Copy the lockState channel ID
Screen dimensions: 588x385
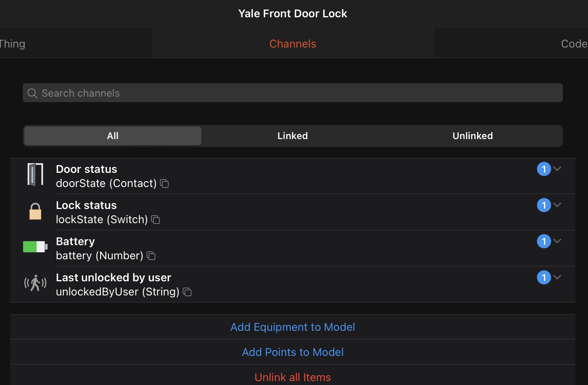pyautogui.click(x=156, y=220)
